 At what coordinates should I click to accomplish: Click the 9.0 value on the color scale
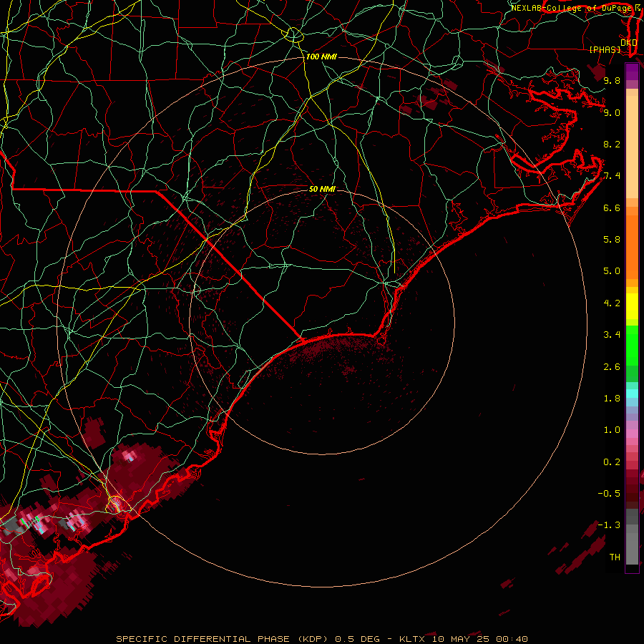612,113
